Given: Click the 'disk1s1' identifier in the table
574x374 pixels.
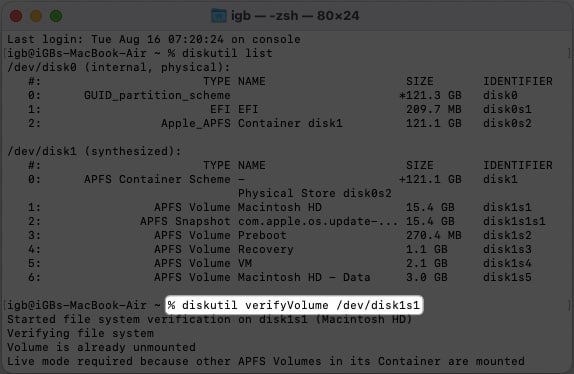Looking at the screenshot, I should (x=507, y=207).
